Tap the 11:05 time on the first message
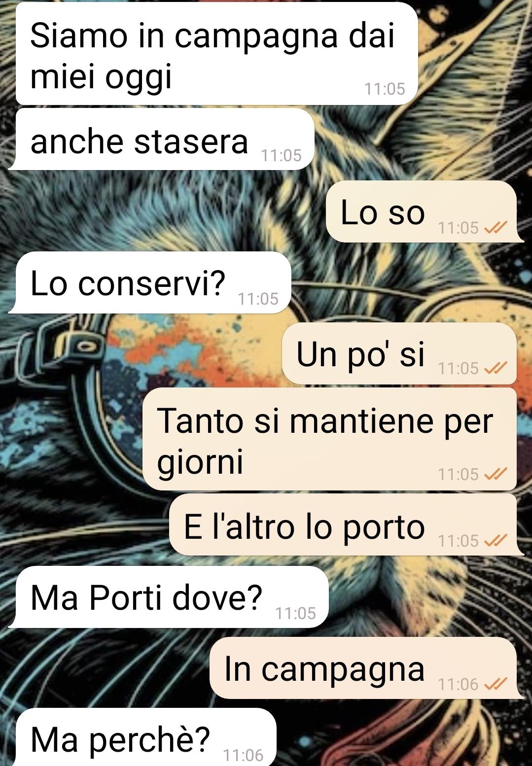Viewport: 532px width, 766px height. (385, 89)
